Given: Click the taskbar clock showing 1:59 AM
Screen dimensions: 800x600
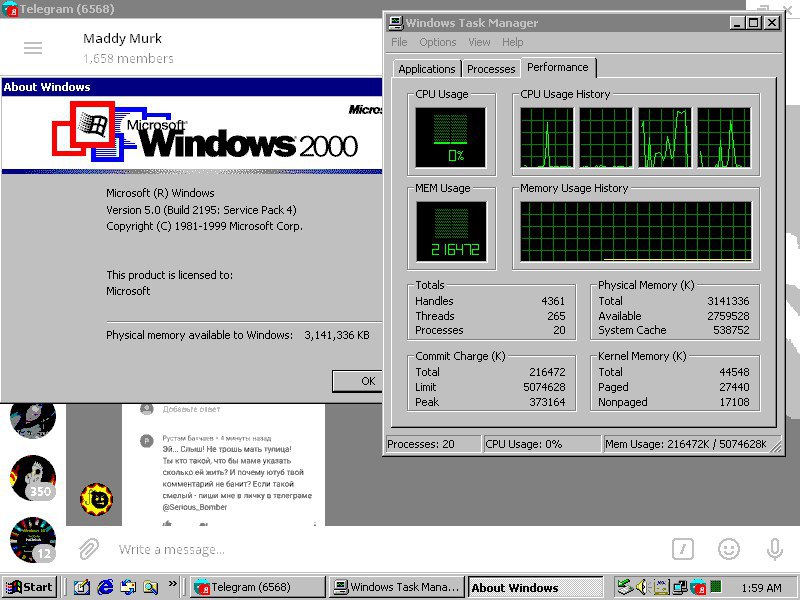Looking at the screenshot, I should (761, 588).
